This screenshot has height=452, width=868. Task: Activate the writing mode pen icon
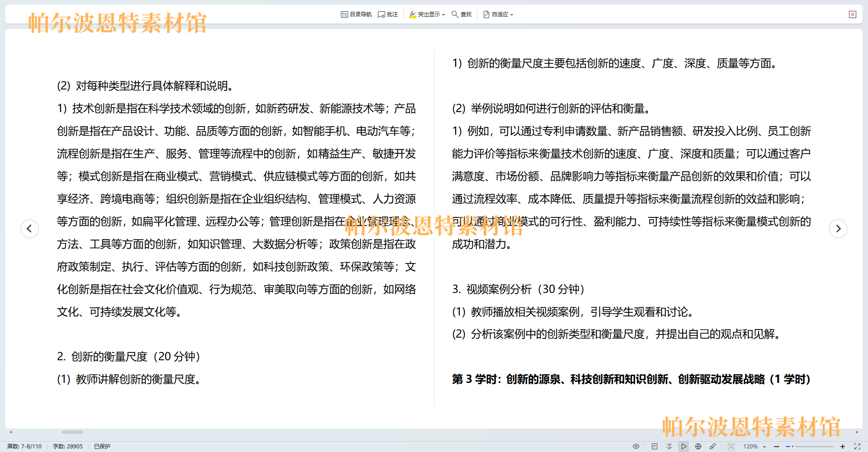pyautogui.click(x=713, y=446)
